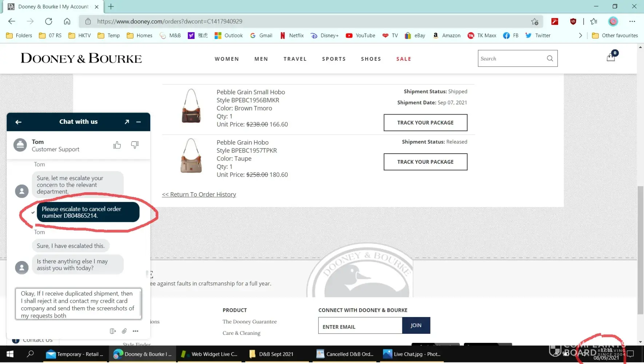644x364 pixels.
Task: Open the shopping bag cart
Action: click(611, 57)
